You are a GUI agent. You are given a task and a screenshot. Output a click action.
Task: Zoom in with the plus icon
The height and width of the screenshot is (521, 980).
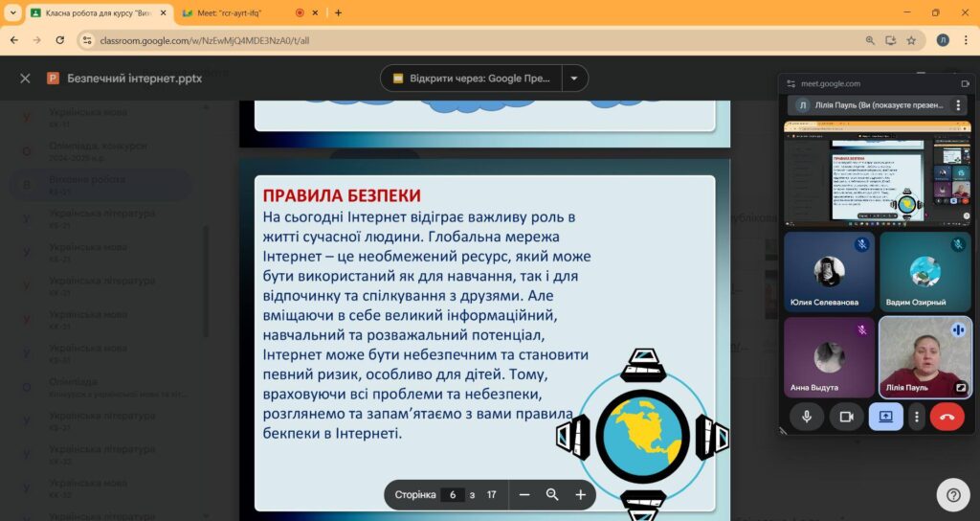[x=580, y=495]
